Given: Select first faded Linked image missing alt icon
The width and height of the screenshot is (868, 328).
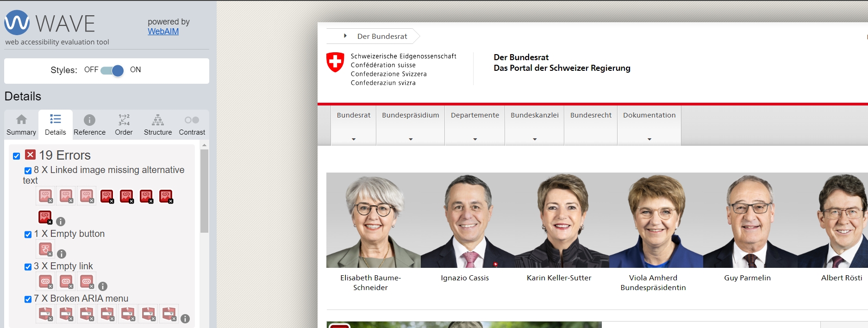Looking at the screenshot, I should [45, 196].
